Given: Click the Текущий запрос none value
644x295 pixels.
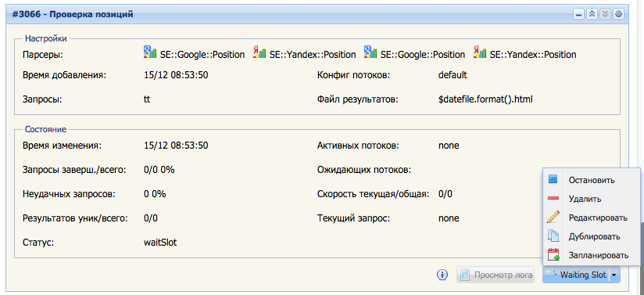Looking at the screenshot, I should click(449, 218).
